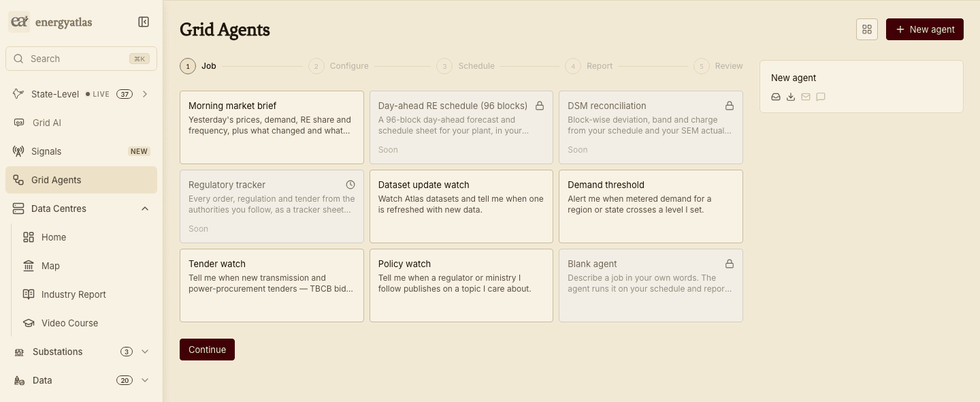Image resolution: width=980 pixels, height=402 pixels.
Task: Go to step 1 Job
Action: (198, 66)
